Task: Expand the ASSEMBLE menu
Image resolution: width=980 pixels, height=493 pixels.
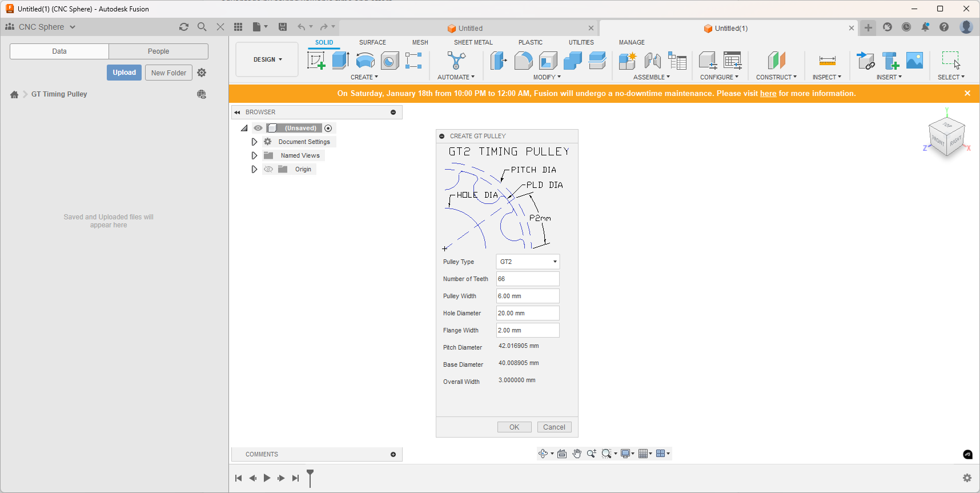Action: click(x=652, y=77)
